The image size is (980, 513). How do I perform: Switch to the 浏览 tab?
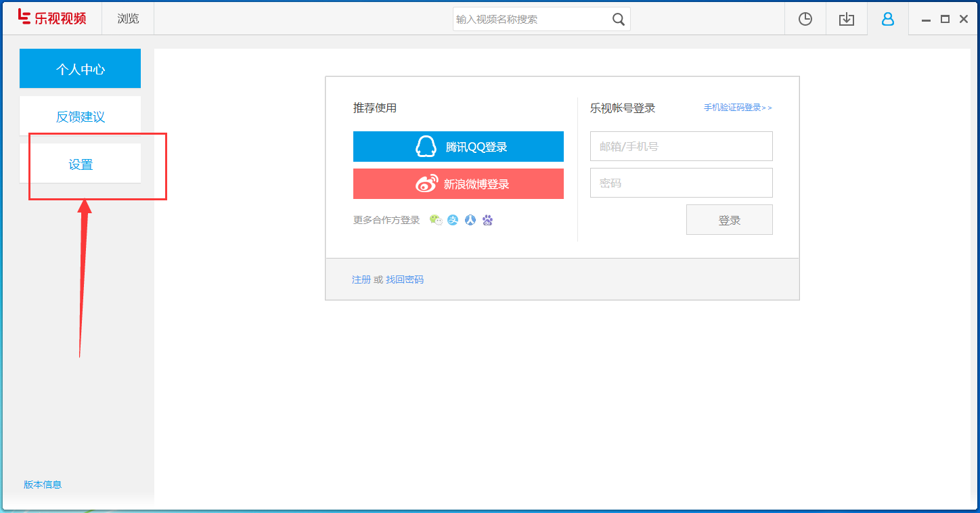pyautogui.click(x=127, y=18)
